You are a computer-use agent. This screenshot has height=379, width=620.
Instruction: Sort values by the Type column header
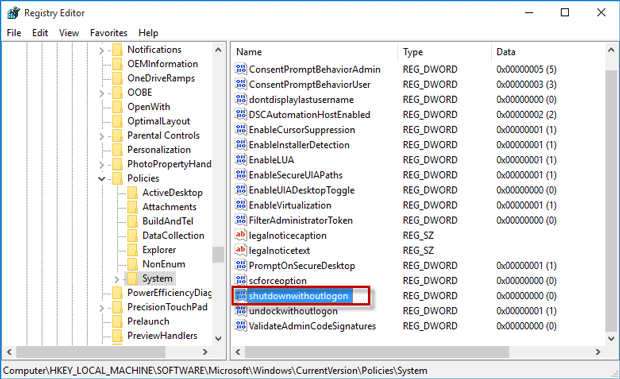[x=445, y=52]
